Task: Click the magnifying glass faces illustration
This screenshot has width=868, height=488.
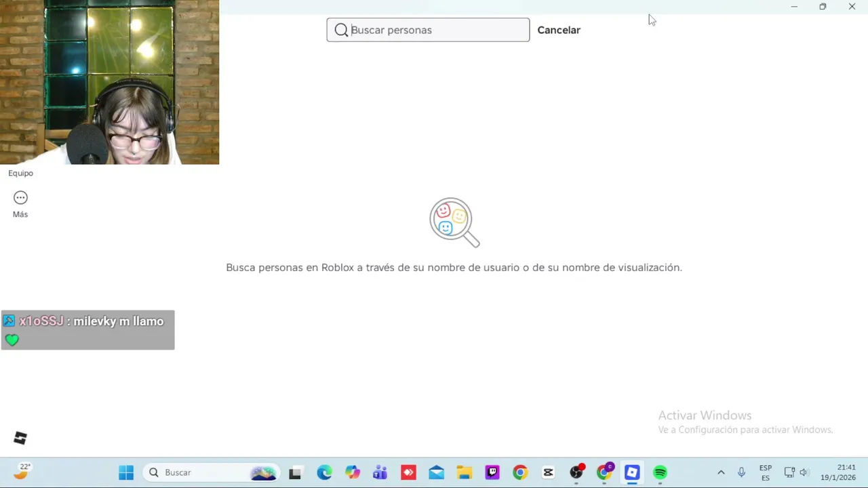Action: coord(454,222)
